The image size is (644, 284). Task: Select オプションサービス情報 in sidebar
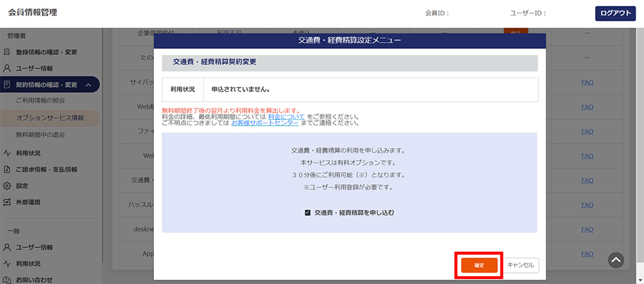pyautogui.click(x=50, y=118)
